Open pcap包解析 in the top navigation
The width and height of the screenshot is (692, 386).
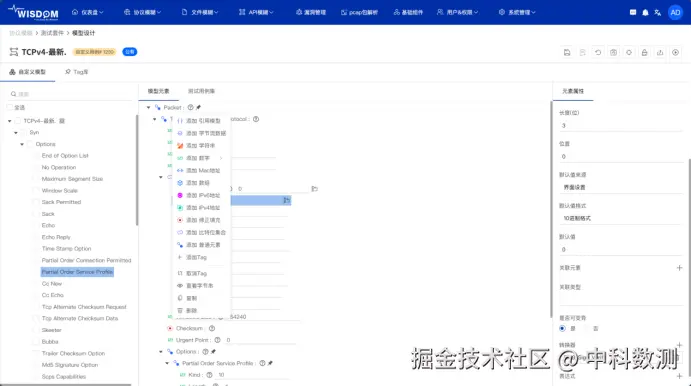pyautogui.click(x=359, y=12)
